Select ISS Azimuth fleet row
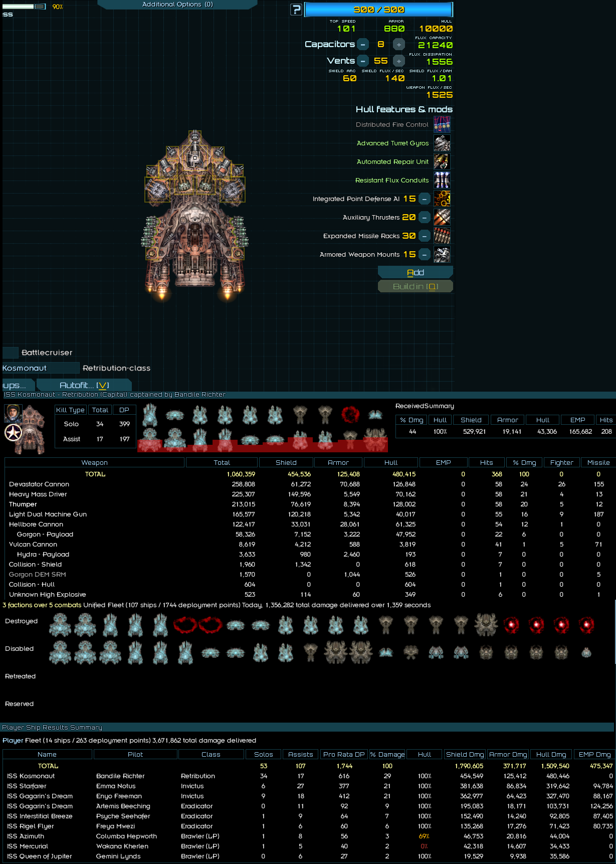616x864 pixels. (310, 836)
